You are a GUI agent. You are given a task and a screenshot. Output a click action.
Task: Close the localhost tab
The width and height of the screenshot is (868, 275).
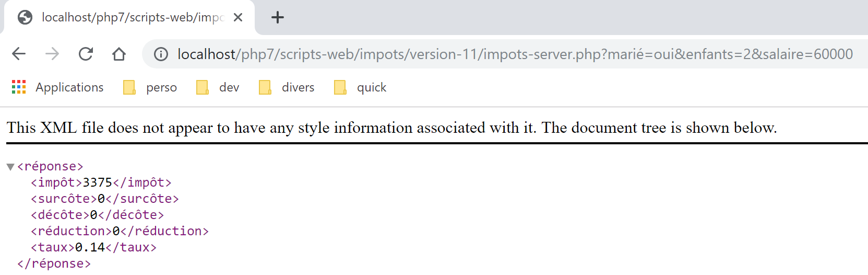tap(238, 18)
